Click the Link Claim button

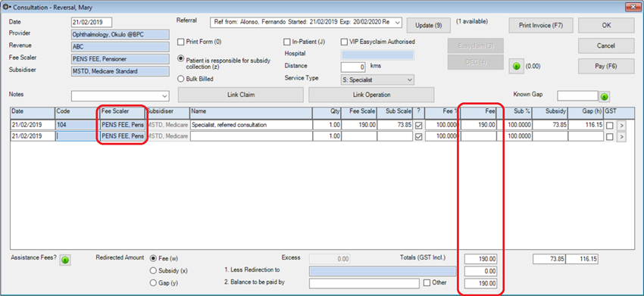coord(241,95)
